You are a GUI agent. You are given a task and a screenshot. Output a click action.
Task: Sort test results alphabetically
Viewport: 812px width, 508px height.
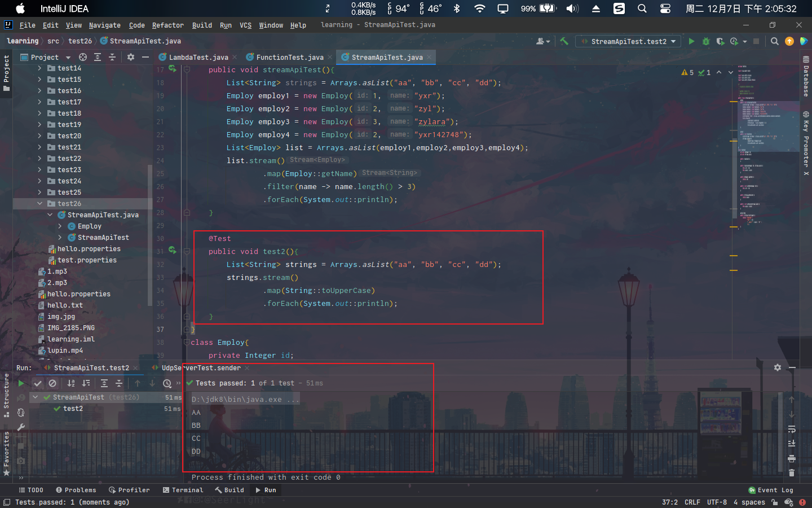71,383
